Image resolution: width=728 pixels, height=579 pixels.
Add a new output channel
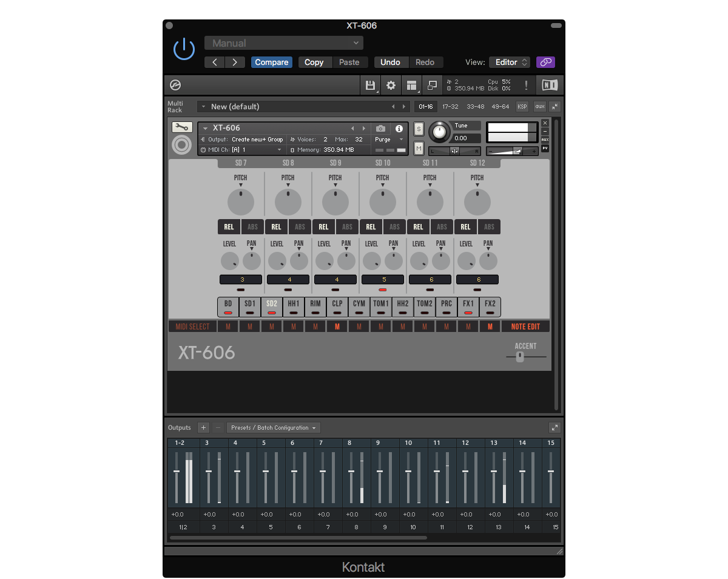click(203, 427)
